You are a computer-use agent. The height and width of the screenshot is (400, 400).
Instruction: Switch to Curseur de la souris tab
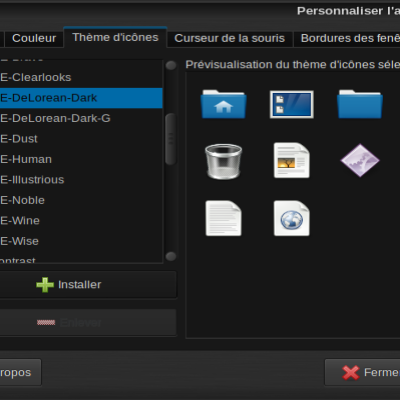[x=230, y=38]
